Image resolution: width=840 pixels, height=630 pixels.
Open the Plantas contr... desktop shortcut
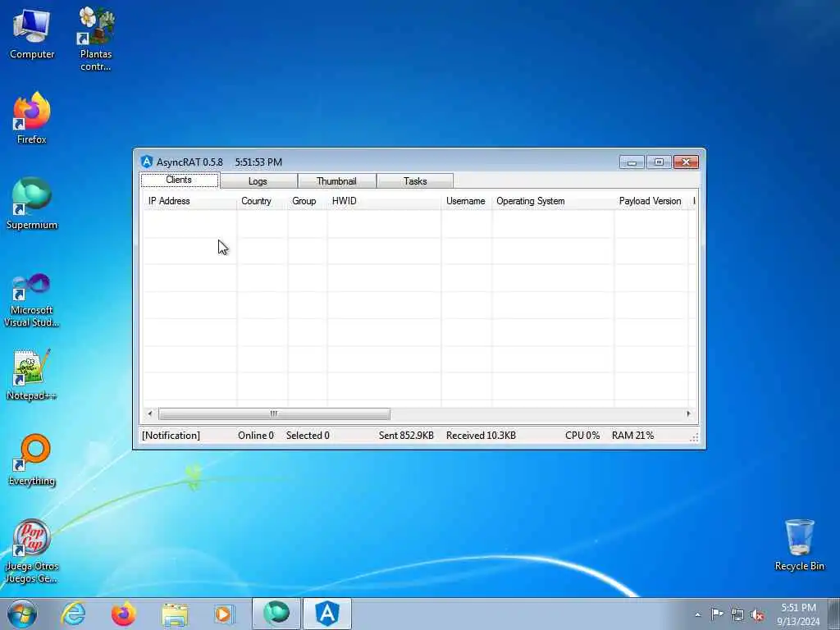[96, 39]
